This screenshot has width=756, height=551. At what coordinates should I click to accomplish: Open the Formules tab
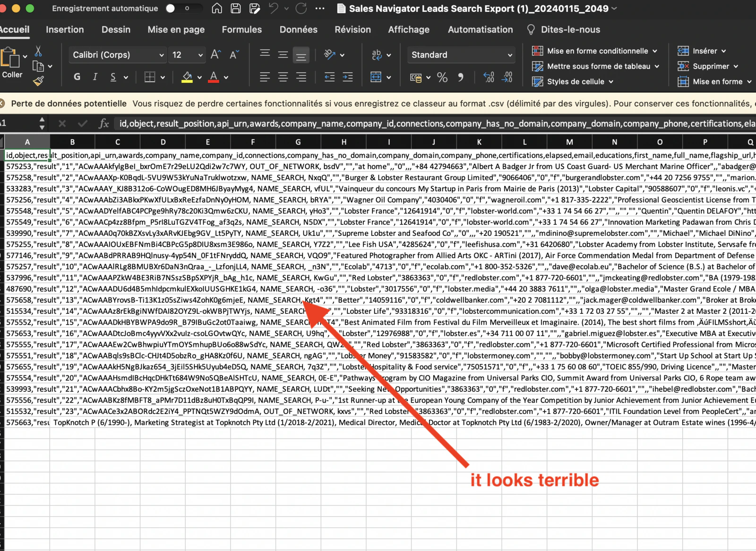242,29
